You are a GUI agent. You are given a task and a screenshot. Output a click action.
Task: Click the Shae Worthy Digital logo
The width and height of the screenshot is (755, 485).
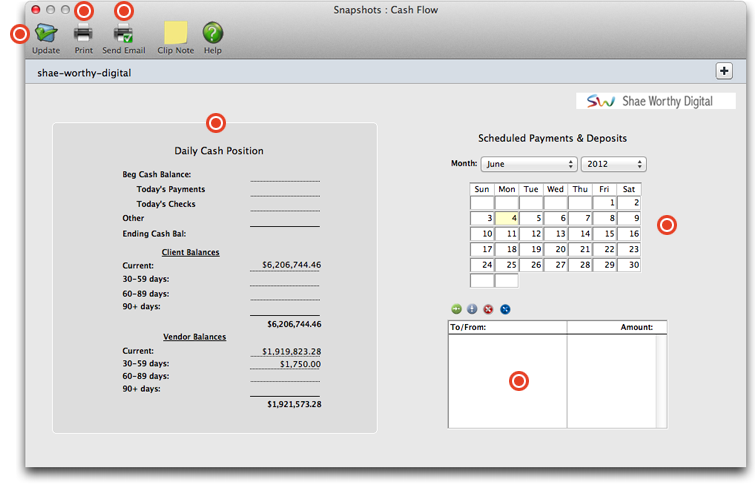tap(656, 101)
